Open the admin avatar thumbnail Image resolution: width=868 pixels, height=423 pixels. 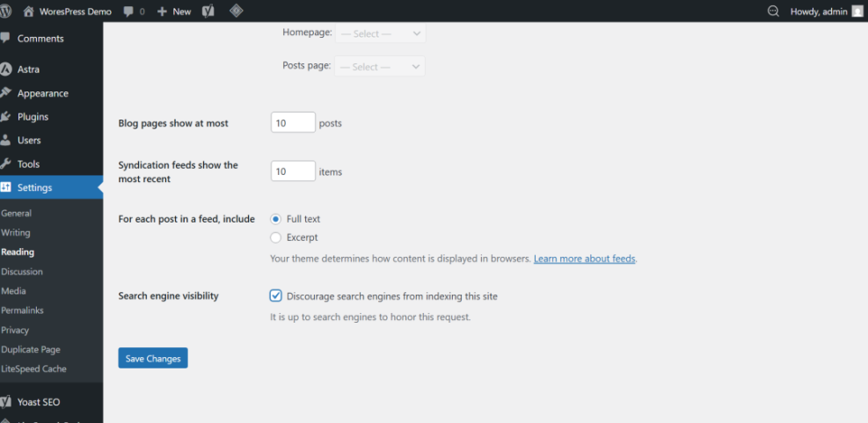857,11
